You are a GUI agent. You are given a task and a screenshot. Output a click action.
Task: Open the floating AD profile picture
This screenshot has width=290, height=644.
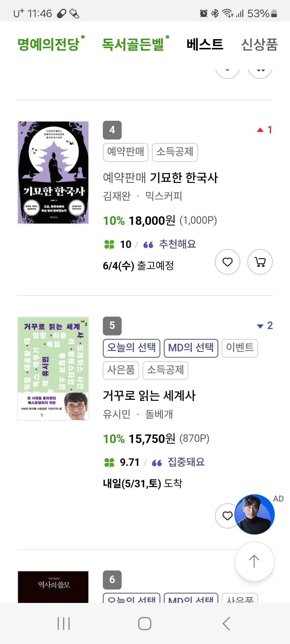(x=255, y=514)
